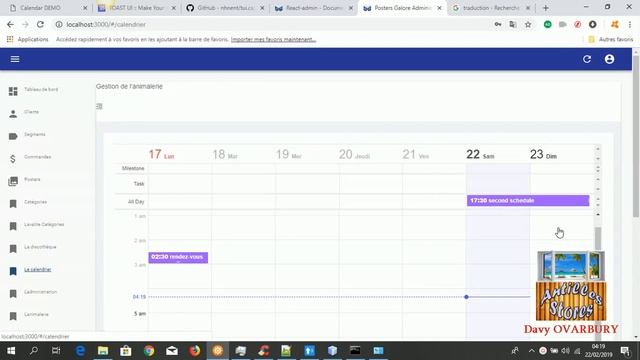Select the Segments label icon
The width and height of the screenshot is (640, 360).
[x=13, y=136]
